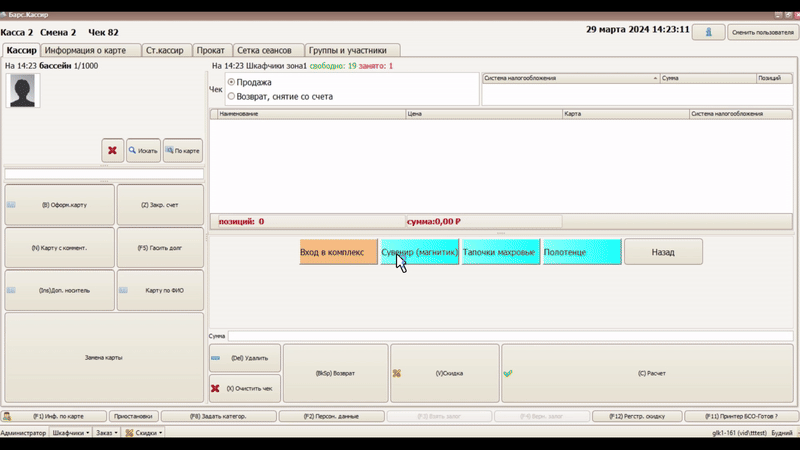The image size is (800, 450).
Task: Click the Искать search button
Action: point(143,151)
